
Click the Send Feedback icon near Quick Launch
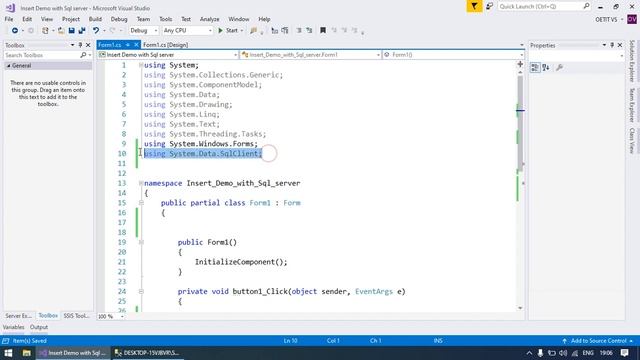click(489, 6)
